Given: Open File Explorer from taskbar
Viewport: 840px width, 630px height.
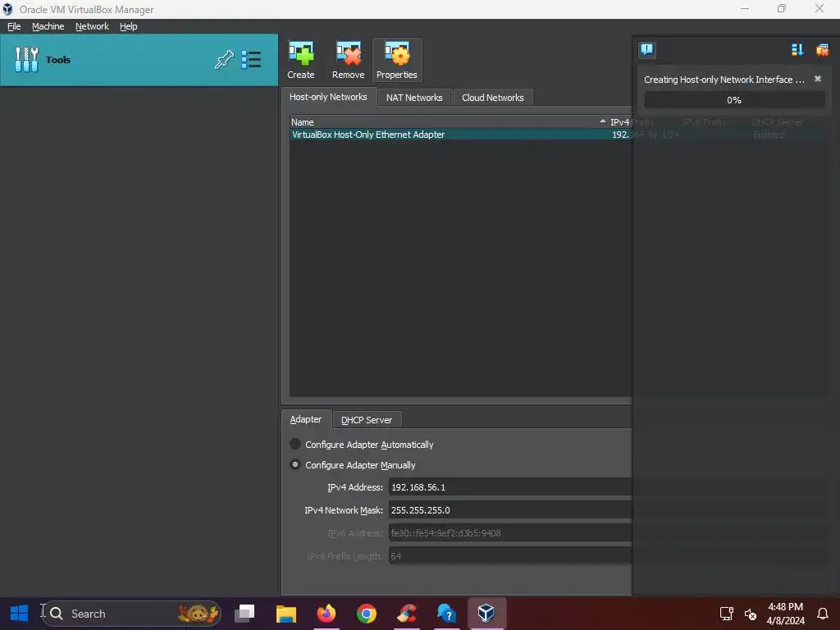Looking at the screenshot, I should [286, 613].
